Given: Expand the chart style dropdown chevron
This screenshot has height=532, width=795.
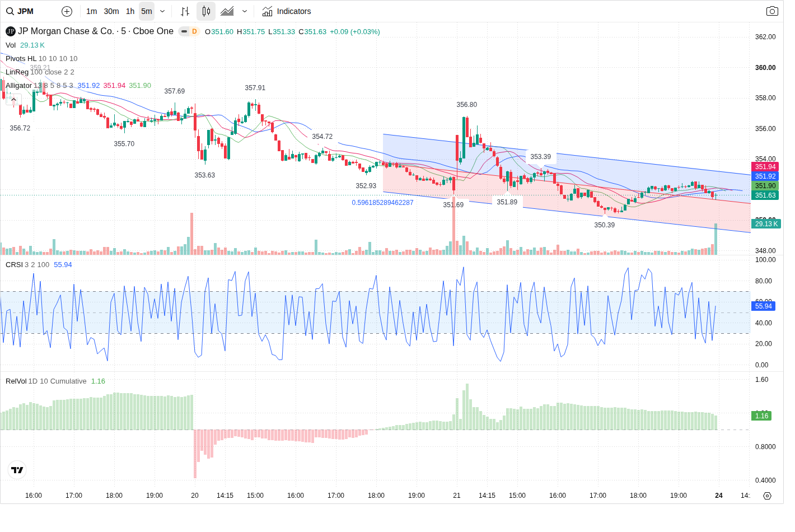Looking at the screenshot, I should pyautogui.click(x=245, y=11).
